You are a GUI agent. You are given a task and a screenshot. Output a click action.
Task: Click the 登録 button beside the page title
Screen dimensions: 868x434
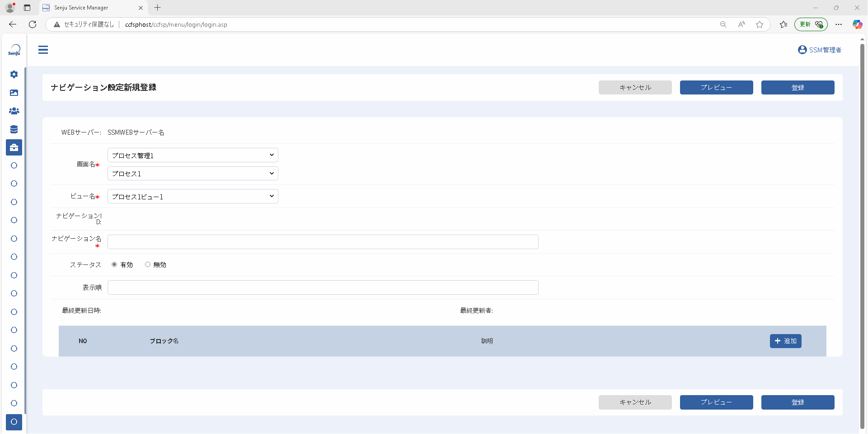point(798,88)
